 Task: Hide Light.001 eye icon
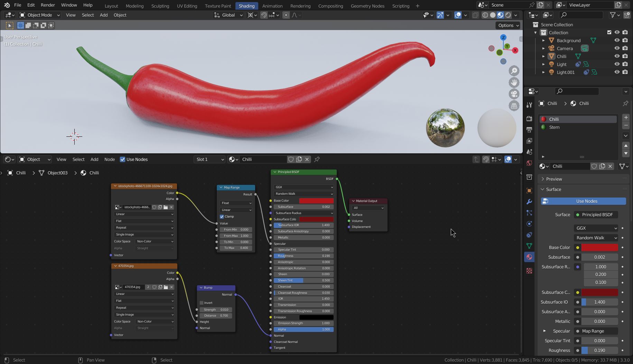(617, 72)
